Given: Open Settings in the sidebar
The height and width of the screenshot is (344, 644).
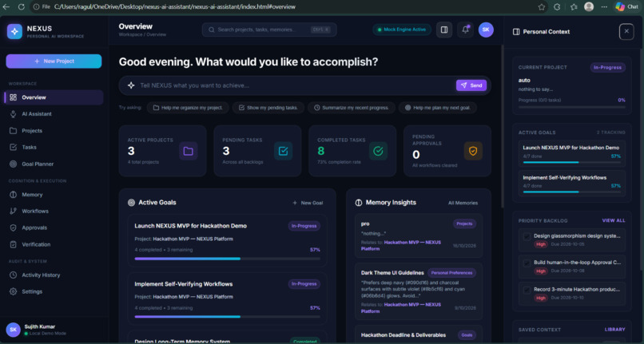Looking at the screenshot, I should coord(54,291).
